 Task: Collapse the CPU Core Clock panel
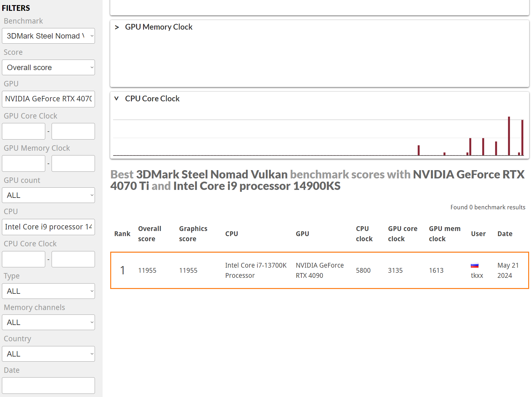(x=117, y=99)
